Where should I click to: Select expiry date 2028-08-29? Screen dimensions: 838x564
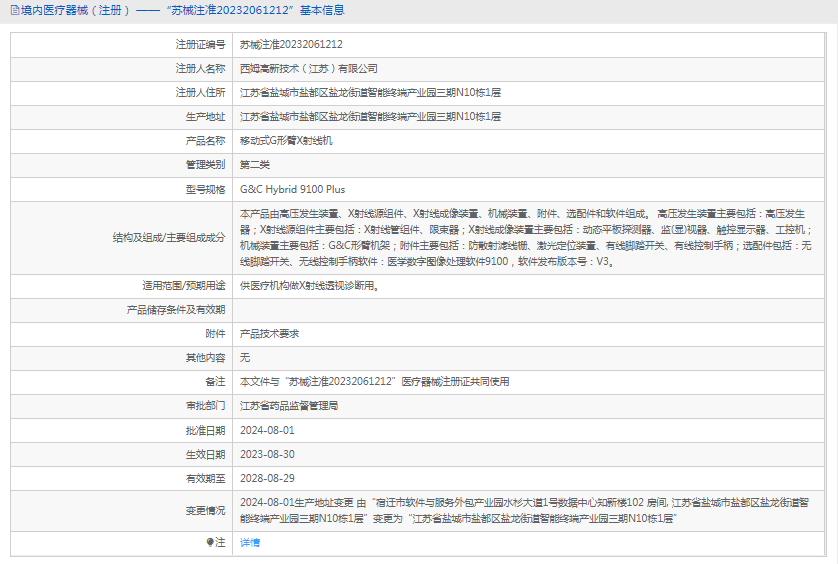(x=267, y=478)
